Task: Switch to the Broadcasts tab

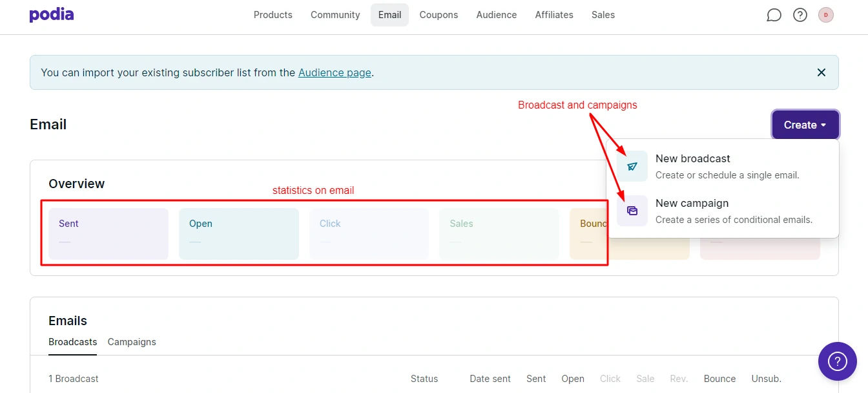Action: (x=73, y=342)
